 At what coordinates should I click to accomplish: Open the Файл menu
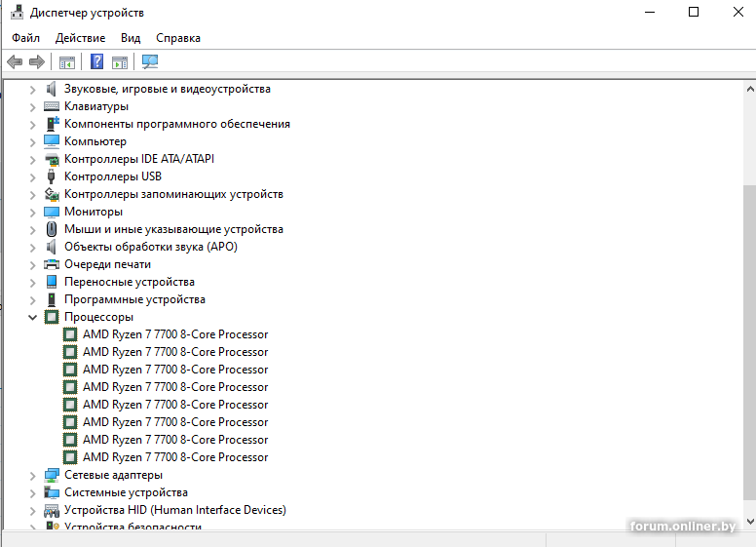click(26, 38)
